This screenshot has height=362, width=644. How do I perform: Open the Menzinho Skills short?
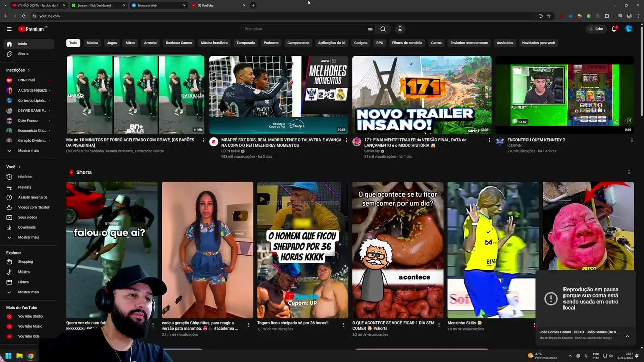click(493, 250)
